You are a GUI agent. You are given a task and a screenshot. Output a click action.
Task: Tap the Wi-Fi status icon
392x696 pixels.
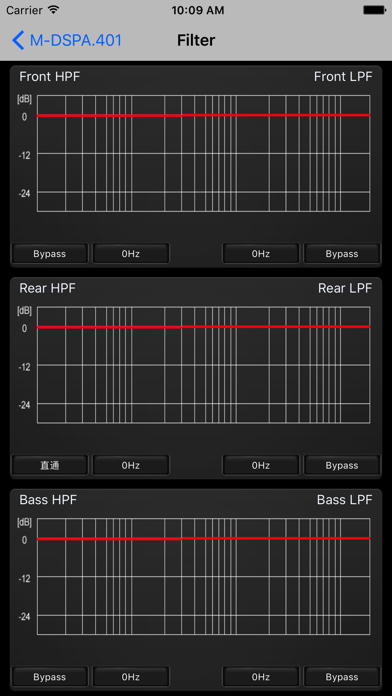54,10
